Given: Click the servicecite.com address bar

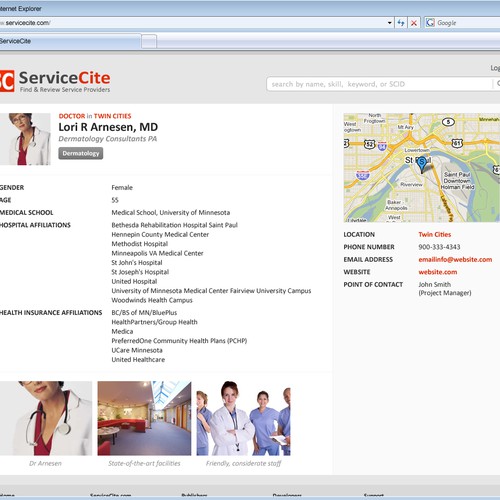Looking at the screenshot, I should [193, 23].
